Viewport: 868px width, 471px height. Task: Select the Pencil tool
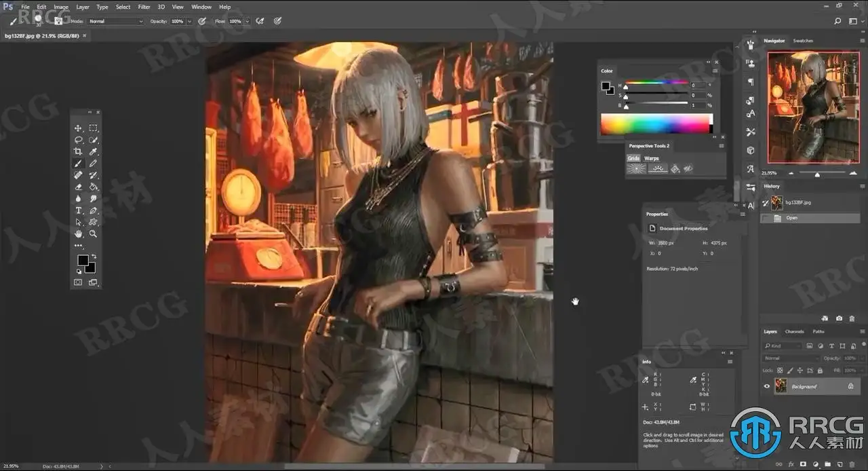(x=93, y=163)
